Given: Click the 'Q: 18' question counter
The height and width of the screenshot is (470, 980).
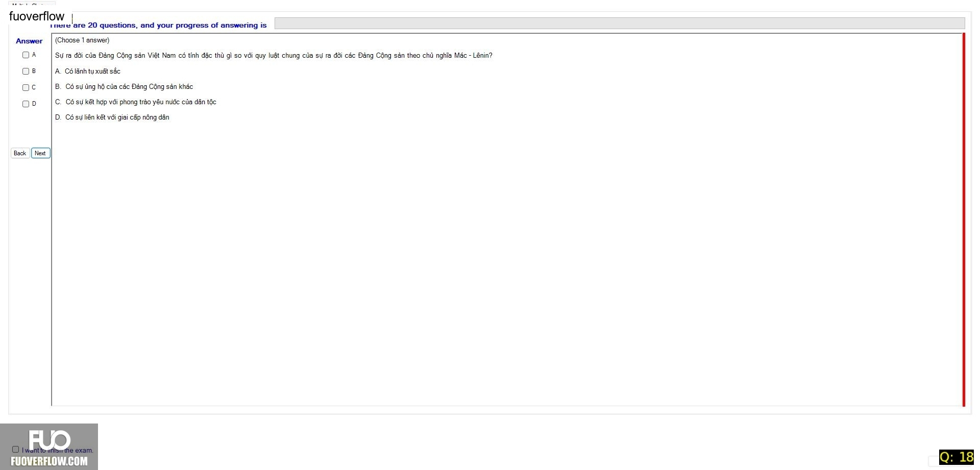Looking at the screenshot, I should point(957,457).
